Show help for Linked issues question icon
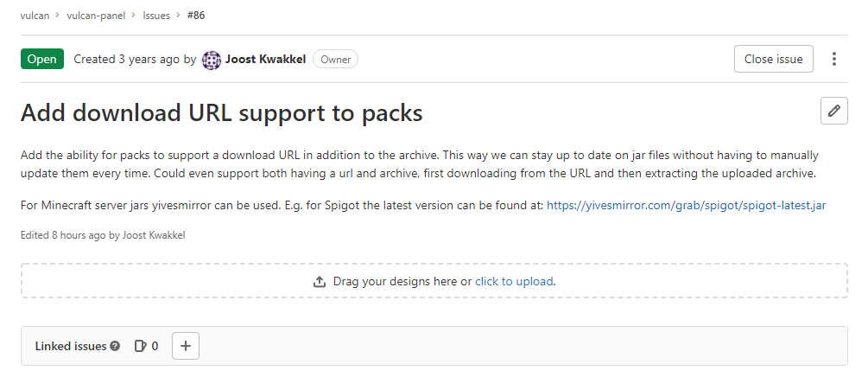The height and width of the screenshot is (377, 868). (x=115, y=347)
